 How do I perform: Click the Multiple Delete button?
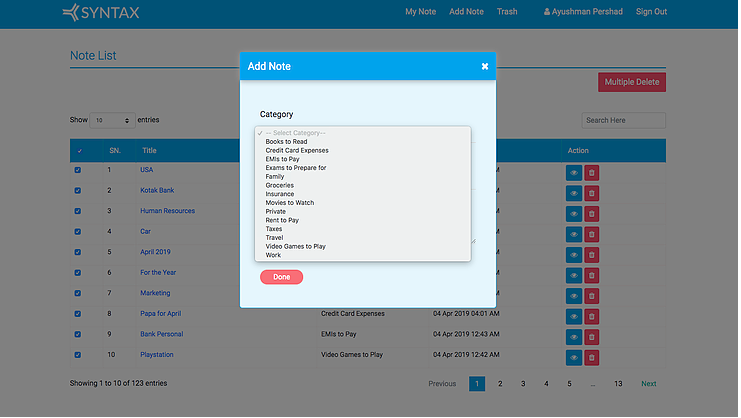pos(631,82)
